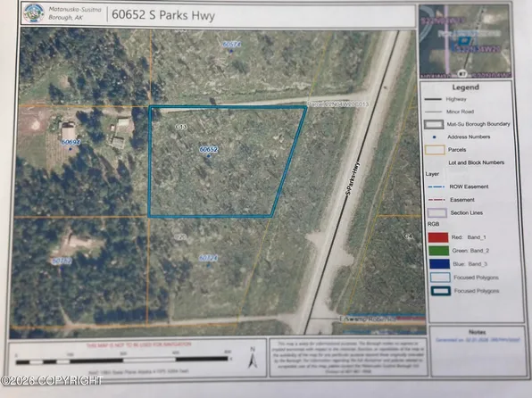Click the Matanuska-Susitna Borough seal logo

pos(34,13)
